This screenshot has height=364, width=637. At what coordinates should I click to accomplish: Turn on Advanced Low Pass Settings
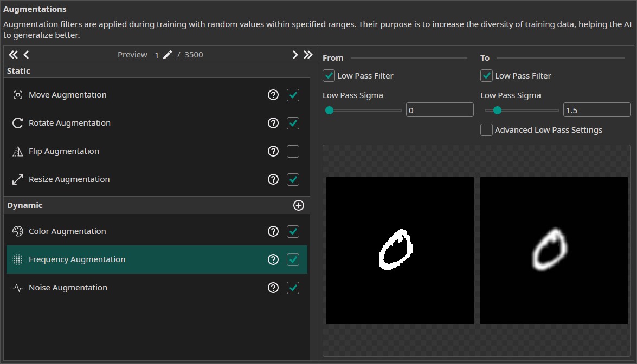click(486, 130)
